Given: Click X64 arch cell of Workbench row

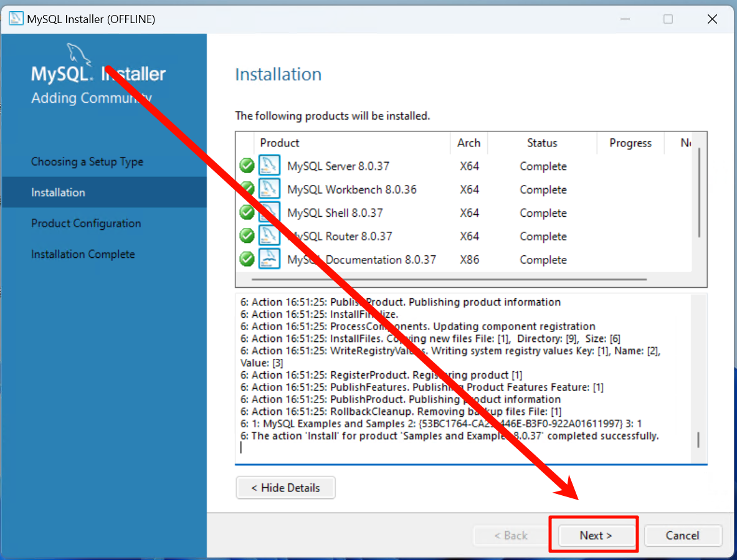Looking at the screenshot, I should (x=469, y=190).
